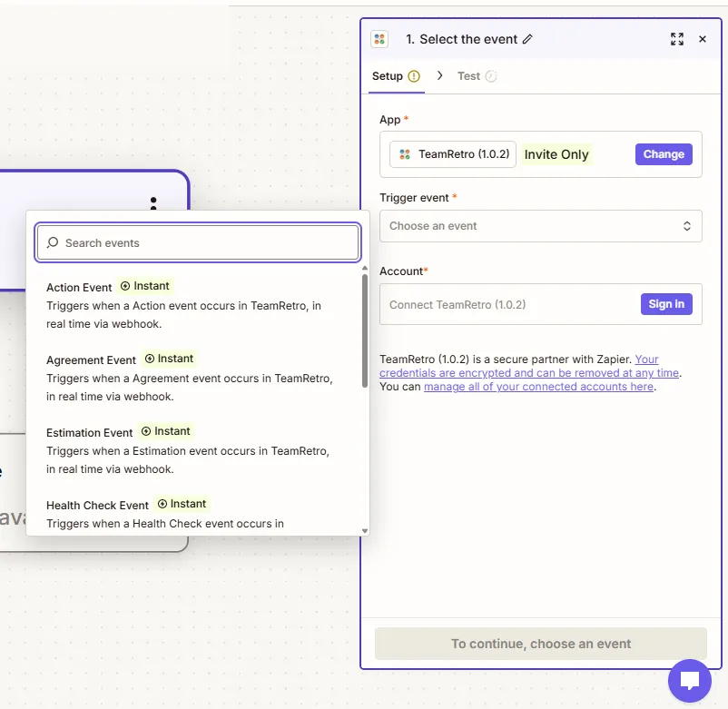The width and height of the screenshot is (728, 709).
Task: Click the events list scrollbar thumb
Action: [x=365, y=330]
